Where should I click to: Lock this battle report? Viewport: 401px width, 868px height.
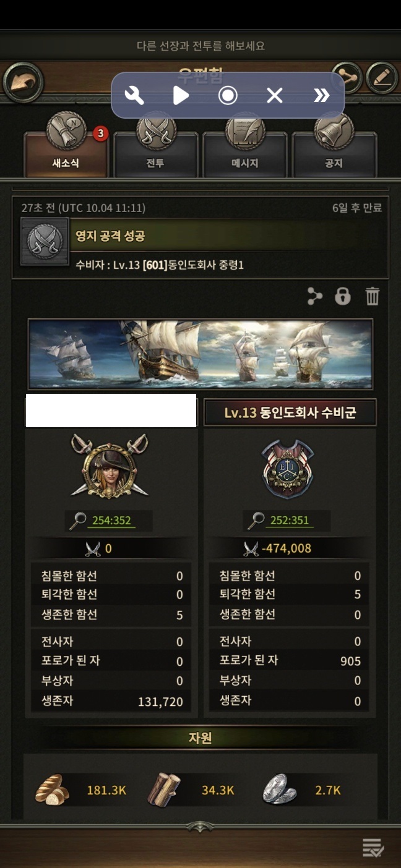[x=343, y=297]
